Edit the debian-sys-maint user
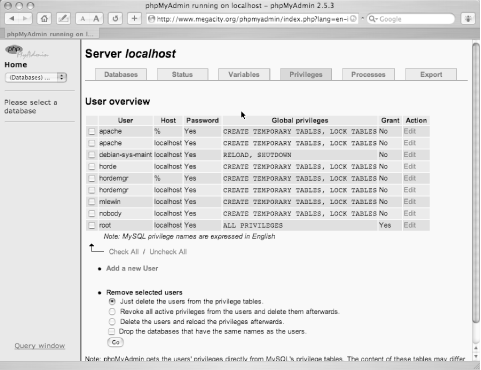This screenshot has height=370, width=481. pyautogui.click(x=410, y=155)
